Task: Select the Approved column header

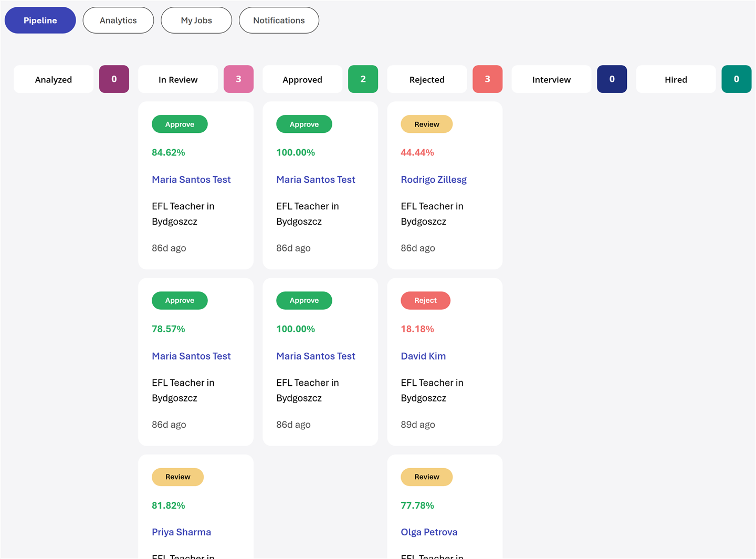Action: point(302,79)
